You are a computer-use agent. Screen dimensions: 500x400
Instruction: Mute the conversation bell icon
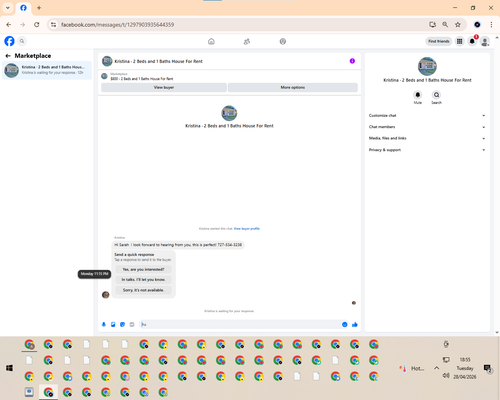click(418, 95)
